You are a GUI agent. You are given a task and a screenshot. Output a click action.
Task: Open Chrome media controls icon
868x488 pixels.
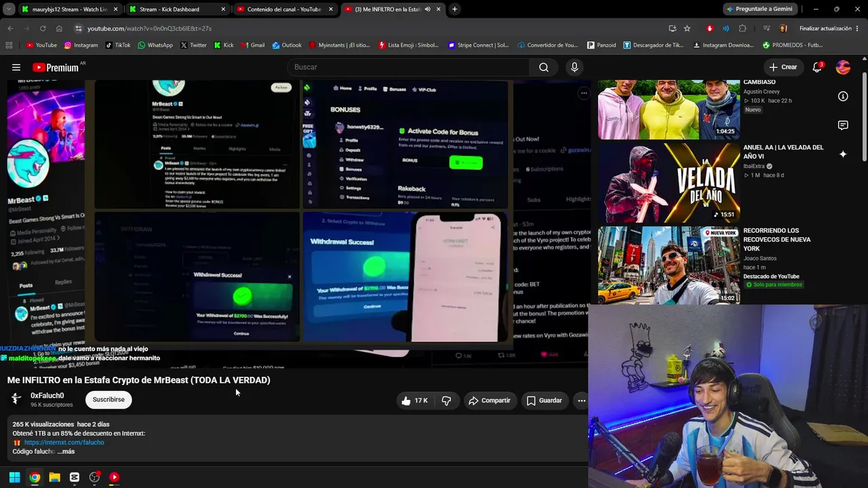click(766, 28)
